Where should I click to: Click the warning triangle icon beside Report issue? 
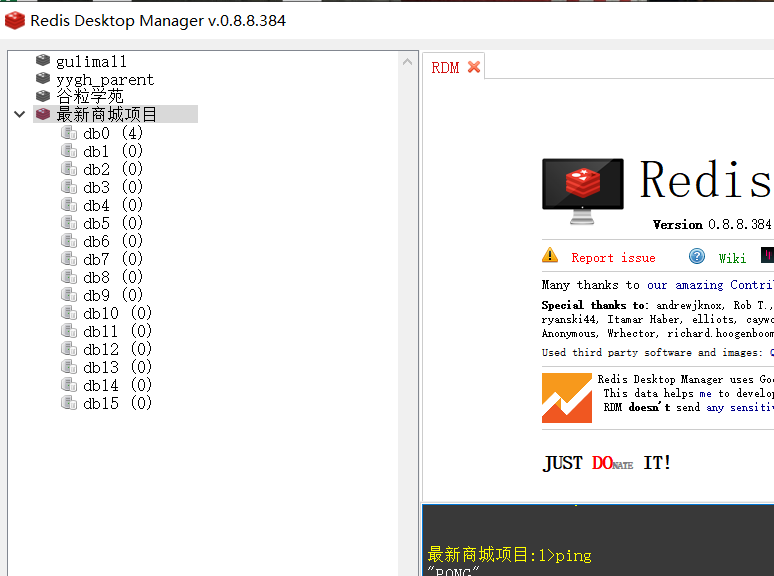click(x=550, y=256)
